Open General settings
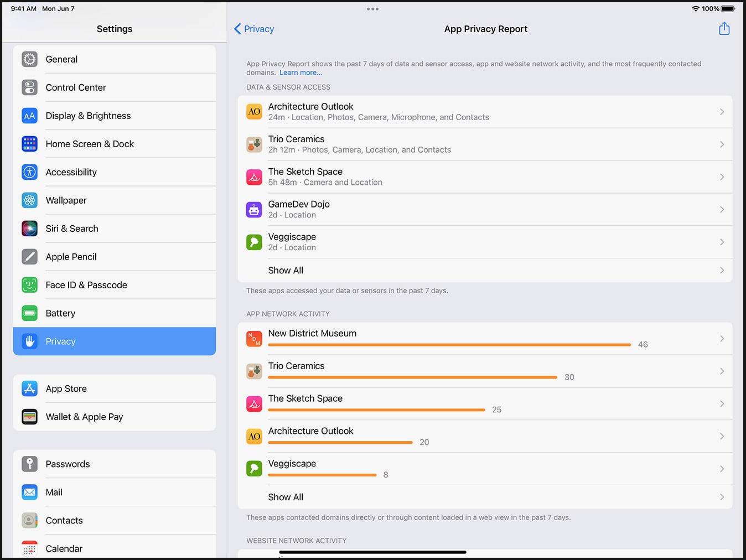The width and height of the screenshot is (746, 560). click(115, 59)
